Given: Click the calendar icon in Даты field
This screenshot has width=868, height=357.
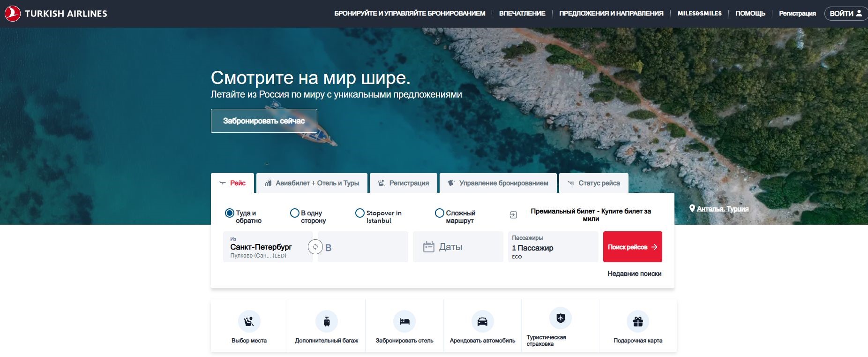Looking at the screenshot, I should point(429,247).
